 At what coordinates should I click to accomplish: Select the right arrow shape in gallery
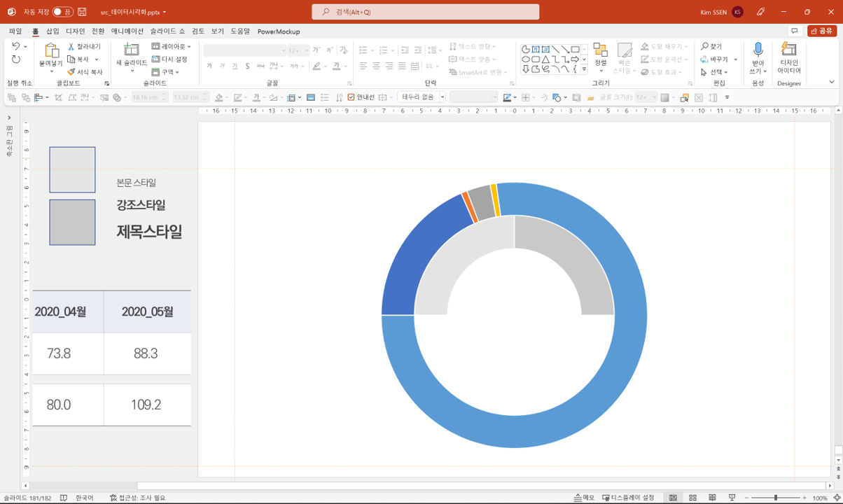point(576,59)
